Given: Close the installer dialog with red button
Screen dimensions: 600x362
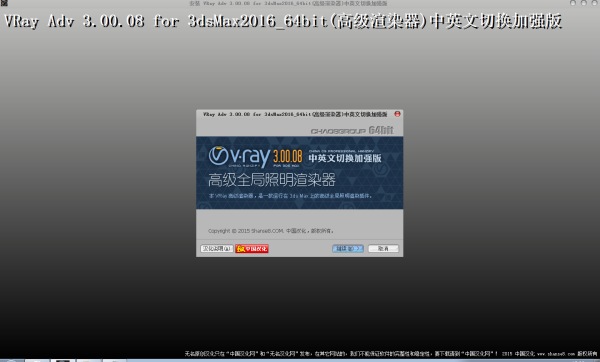Looking at the screenshot, I should point(398,114).
